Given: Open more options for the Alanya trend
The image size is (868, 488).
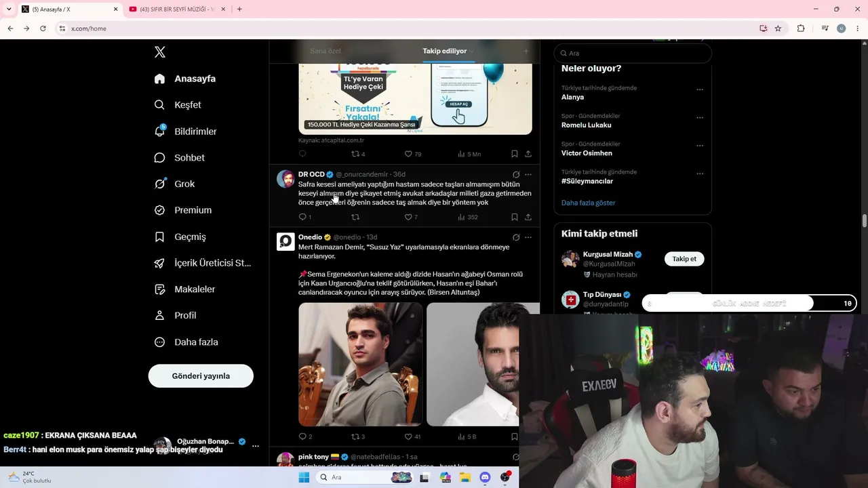Looking at the screenshot, I should (x=700, y=89).
